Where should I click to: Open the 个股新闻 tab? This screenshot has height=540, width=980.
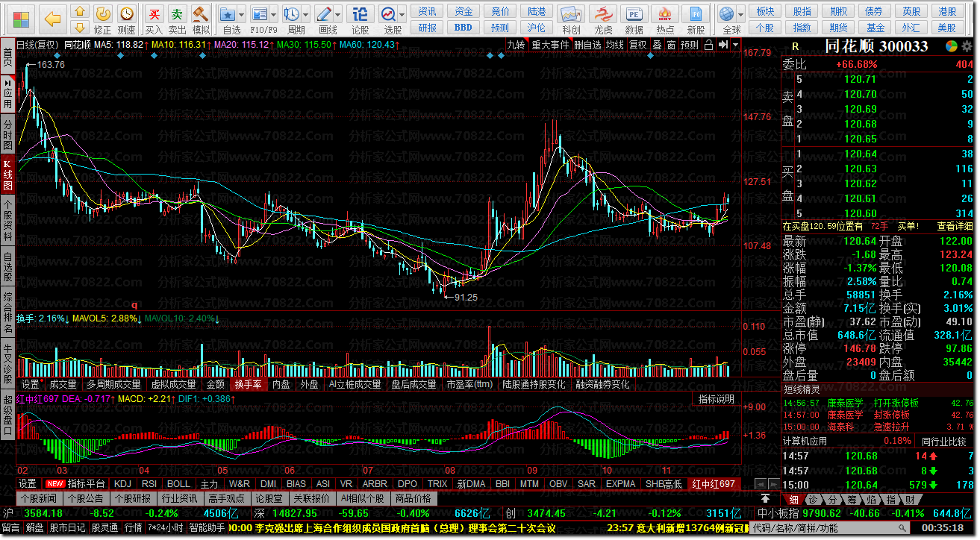point(39,498)
